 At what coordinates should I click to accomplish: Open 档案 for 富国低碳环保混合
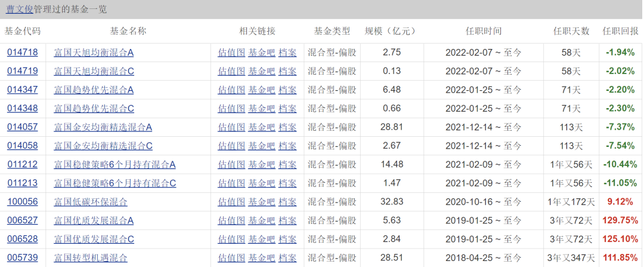click(287, 201)
